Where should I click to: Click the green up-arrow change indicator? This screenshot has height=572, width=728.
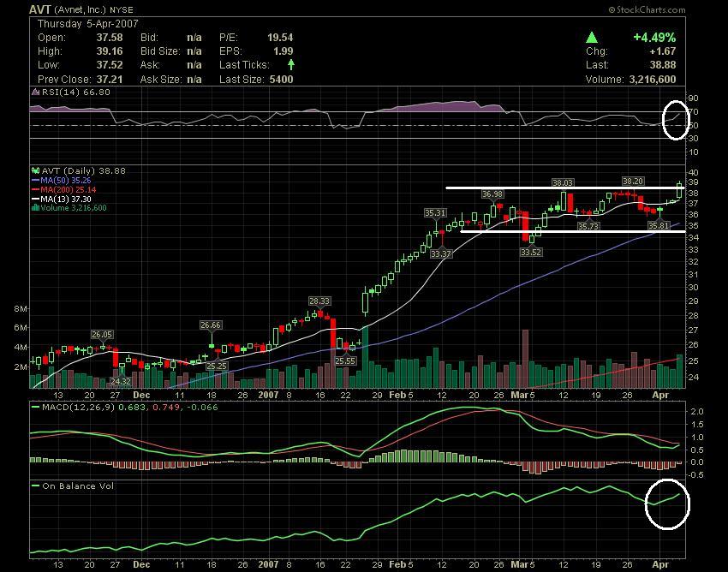pos(592,37)
